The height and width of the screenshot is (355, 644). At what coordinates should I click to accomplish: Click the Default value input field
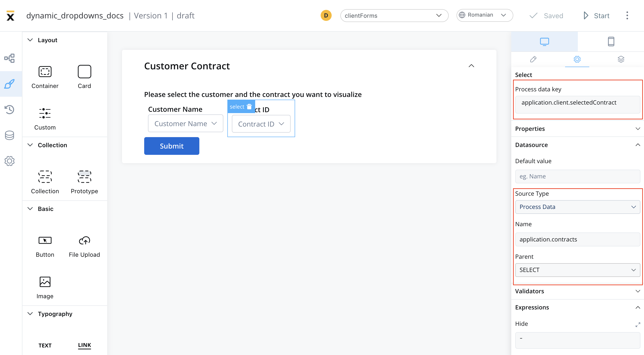(577, 176)
